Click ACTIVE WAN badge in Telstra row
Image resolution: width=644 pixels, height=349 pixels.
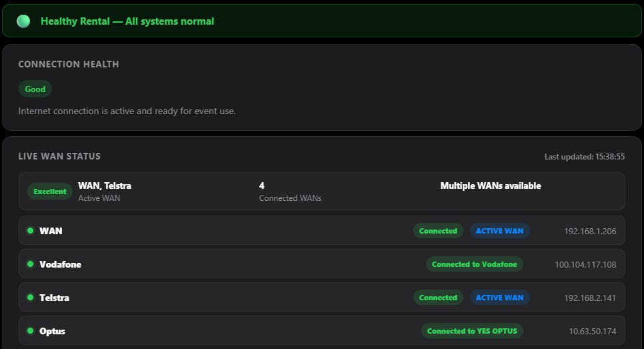pyautogui.click(x=500, y=298)
